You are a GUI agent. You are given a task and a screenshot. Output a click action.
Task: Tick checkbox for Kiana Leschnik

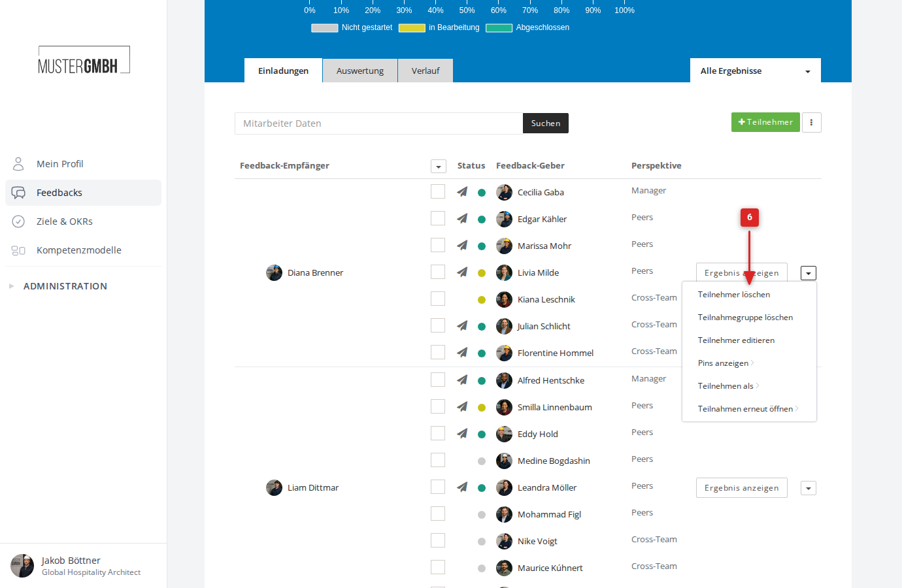click(438, 299)
